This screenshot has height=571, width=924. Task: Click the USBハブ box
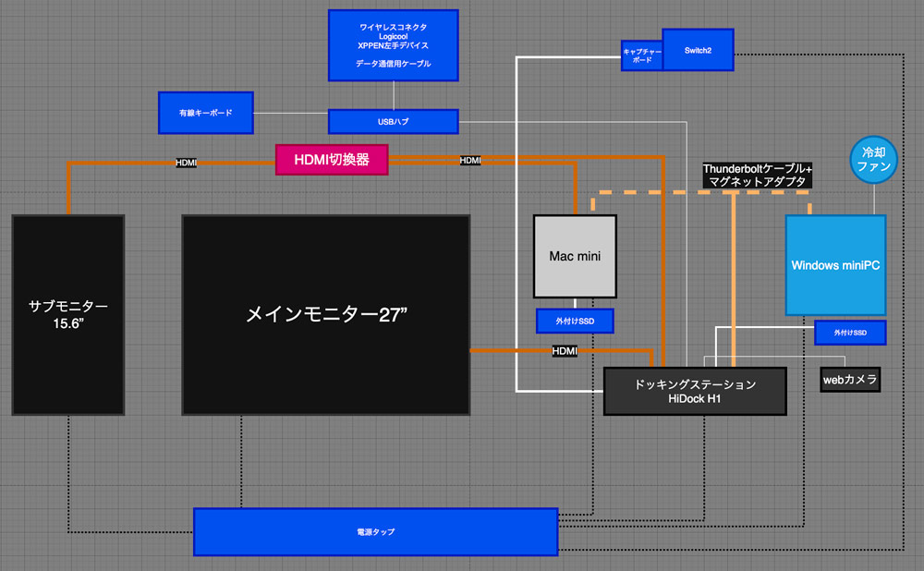pyautogui.click(x=393, y=121)
